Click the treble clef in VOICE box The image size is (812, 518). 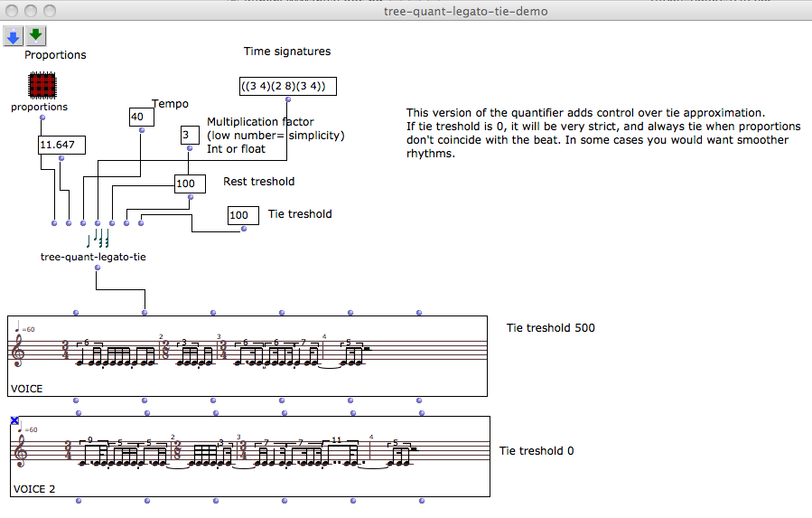point(20,352)
